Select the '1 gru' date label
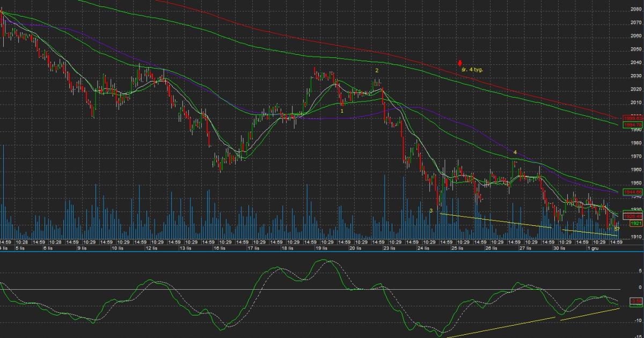The height and width of the screenshot is (338, 644). click(x=593, y=248)
